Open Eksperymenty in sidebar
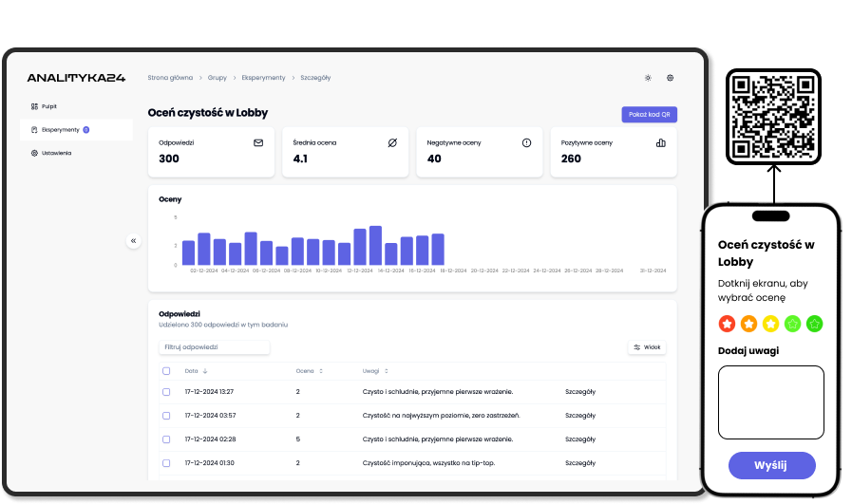This screenshot has height=504, width=852. (x=76, y=130)
